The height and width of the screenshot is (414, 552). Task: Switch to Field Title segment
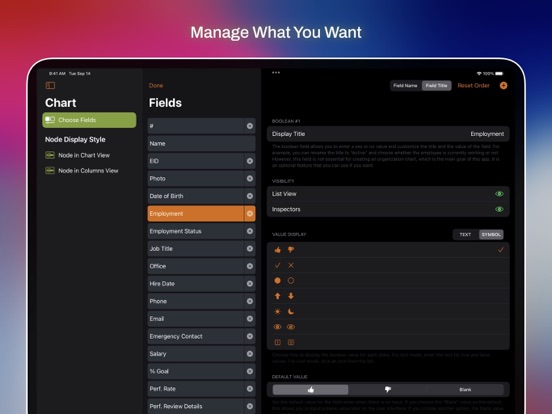436,86
